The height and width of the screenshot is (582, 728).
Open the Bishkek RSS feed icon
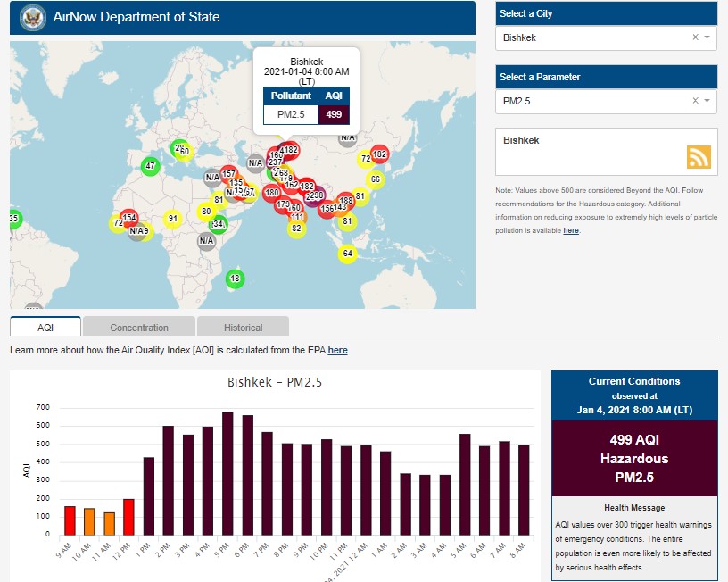[x=699, y=157]
